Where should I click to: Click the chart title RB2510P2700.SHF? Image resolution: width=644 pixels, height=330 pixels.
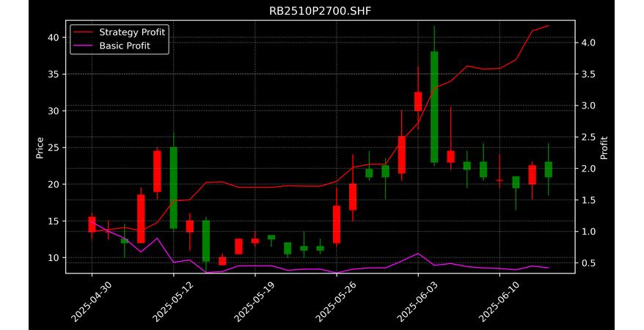pos(320,11)
